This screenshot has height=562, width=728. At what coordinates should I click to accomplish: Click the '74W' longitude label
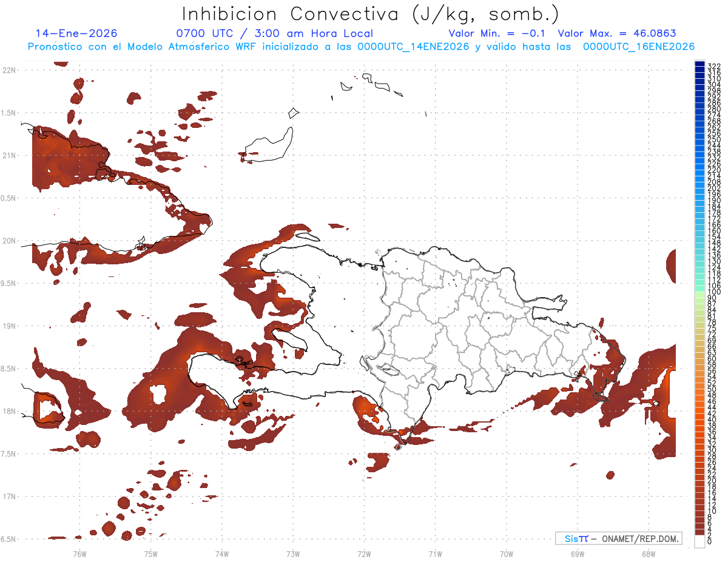[x=222, y=553]
